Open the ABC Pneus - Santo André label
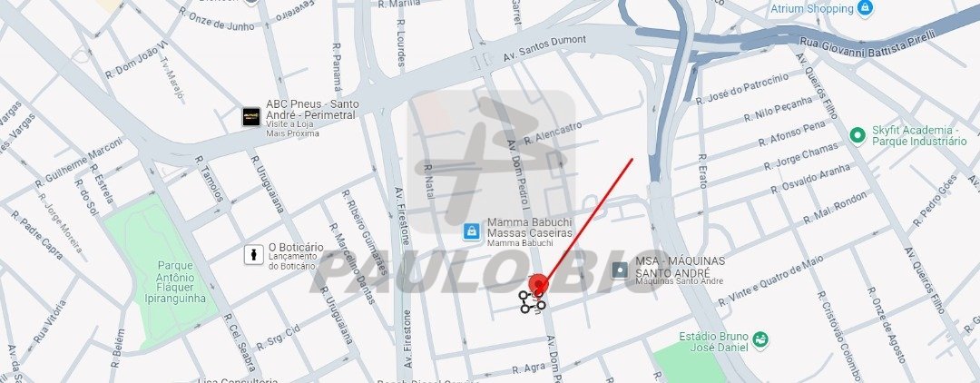 pos(310,110)
